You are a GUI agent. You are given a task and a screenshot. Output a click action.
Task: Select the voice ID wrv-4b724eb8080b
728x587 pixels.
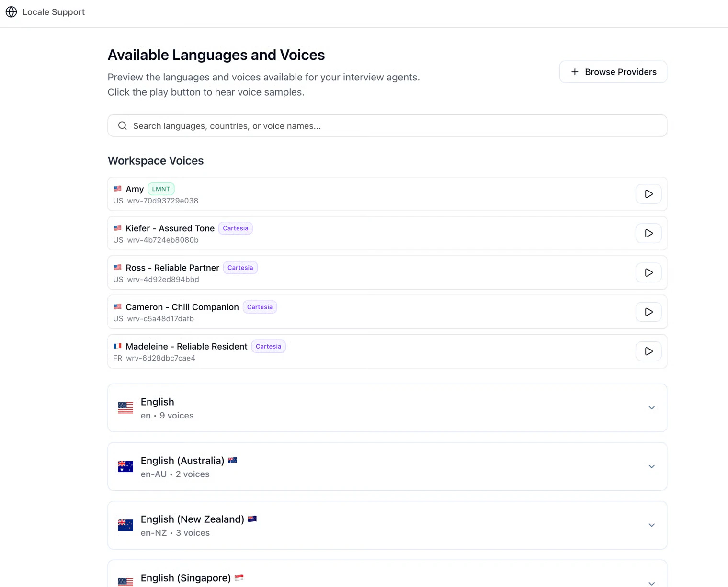(163, 240)
